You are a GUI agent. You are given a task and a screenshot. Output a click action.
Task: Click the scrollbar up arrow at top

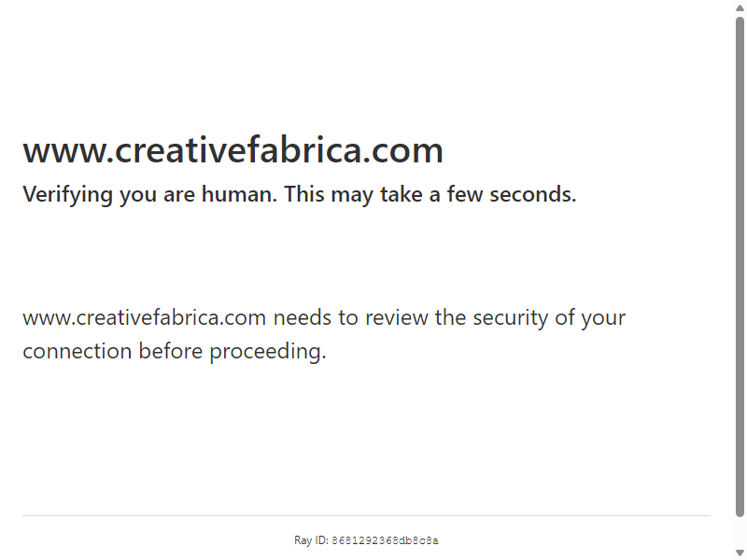[740, 7]
